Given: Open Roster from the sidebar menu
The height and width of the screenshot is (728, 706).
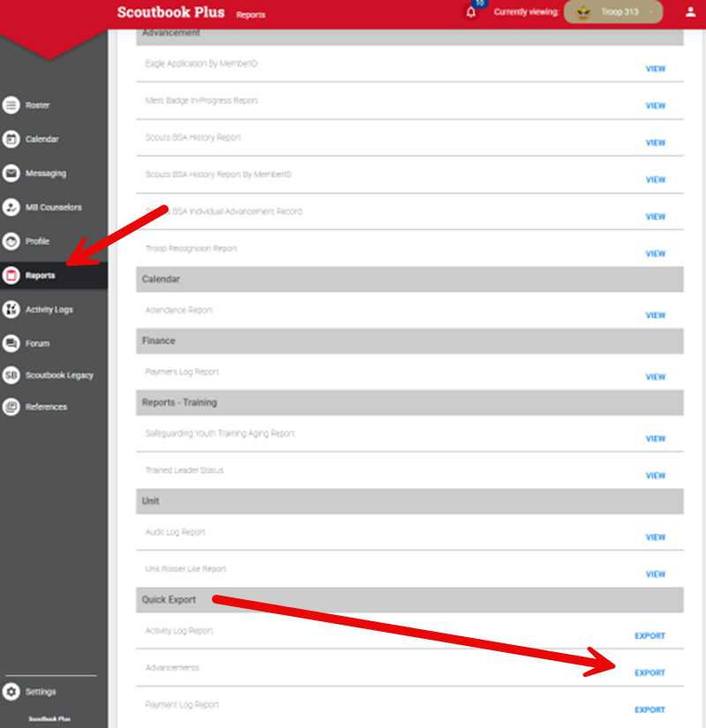Looking at the screenshot, I should (x=38, y=105).
